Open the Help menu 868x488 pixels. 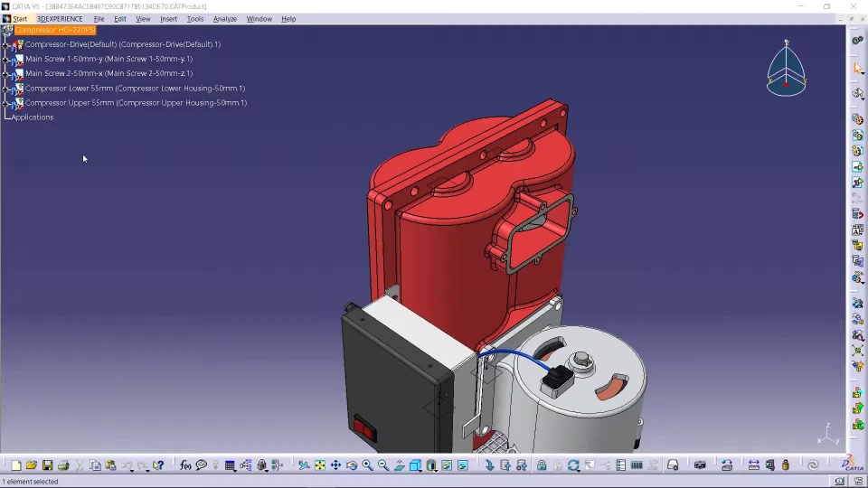[x=288, y=19]
